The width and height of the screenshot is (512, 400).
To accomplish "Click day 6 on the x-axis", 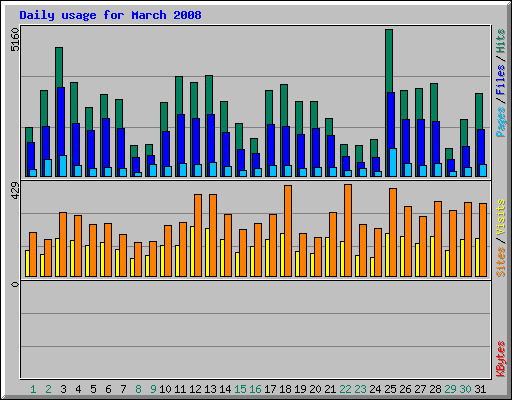I will click(x=108, y=389).
